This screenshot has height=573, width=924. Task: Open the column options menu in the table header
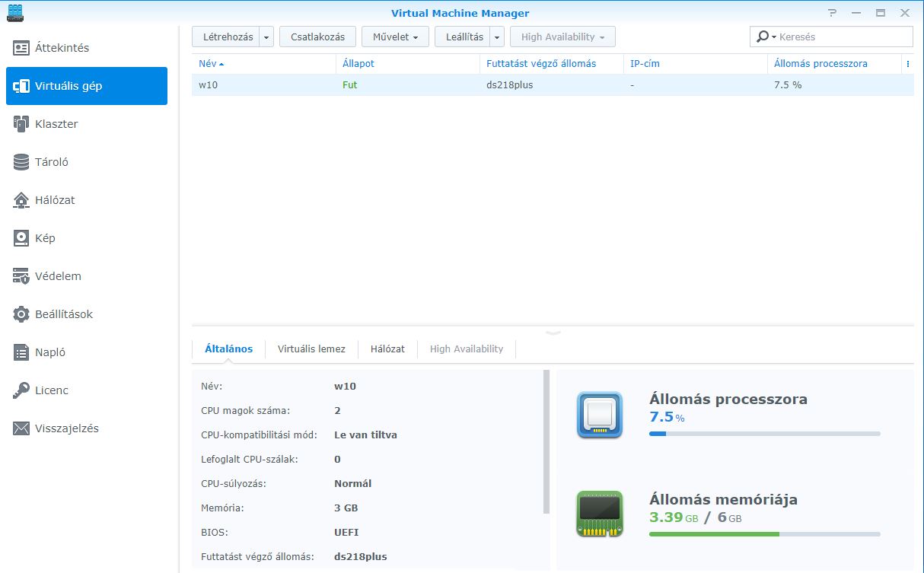[907, 64]
